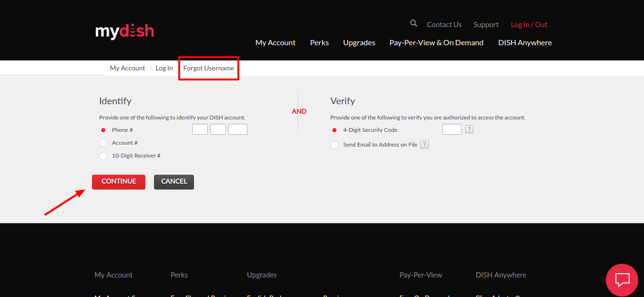This screenshot has width=644, height=297.
Task: Select the Account # radio button
Action: 103,143
